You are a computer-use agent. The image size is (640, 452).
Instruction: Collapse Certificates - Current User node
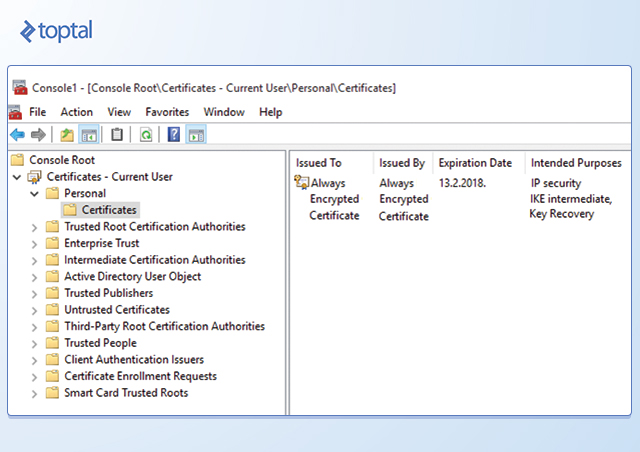coord(17,177)
